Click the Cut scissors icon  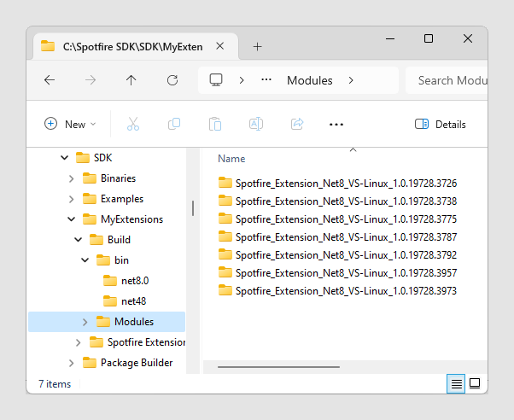[x=132, y=124]
